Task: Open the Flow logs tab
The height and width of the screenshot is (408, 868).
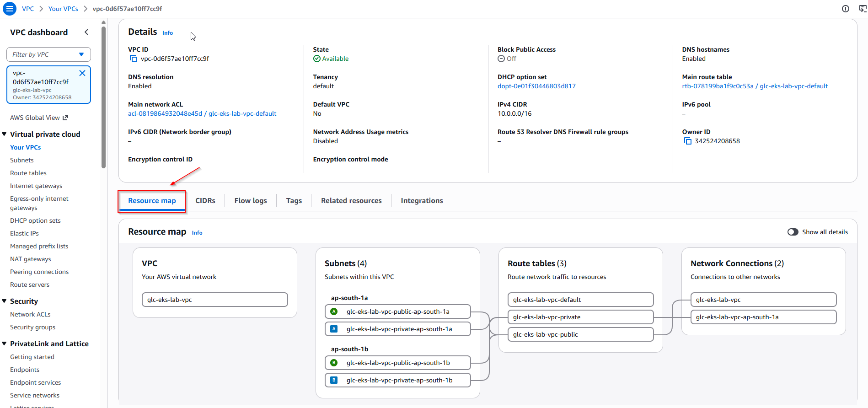Action: pyautogui.click(x=251, y=201)
